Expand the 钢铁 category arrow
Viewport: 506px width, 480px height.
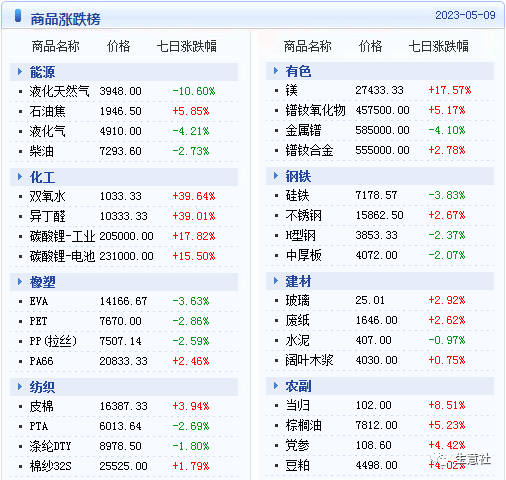[x=276, y=176]
